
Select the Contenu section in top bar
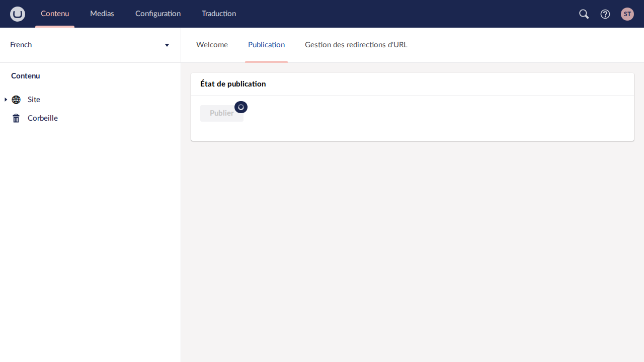point(55,14)
